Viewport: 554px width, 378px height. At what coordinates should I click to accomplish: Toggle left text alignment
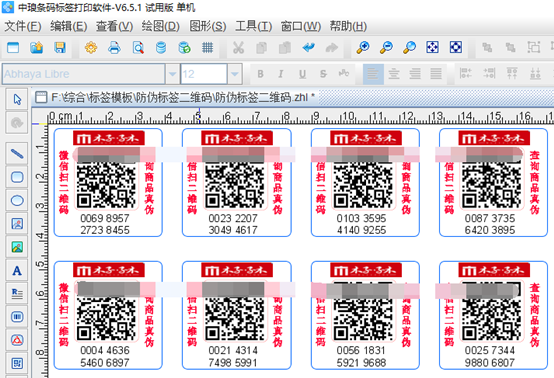tap(373, 74)
